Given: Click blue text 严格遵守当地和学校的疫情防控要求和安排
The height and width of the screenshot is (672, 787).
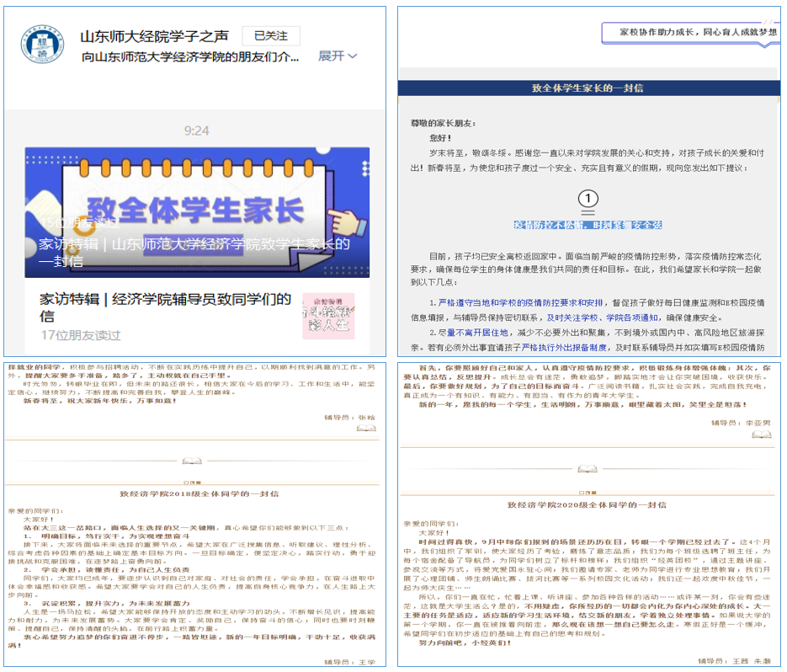Looking at the screenshot, I should click(521, 302).
